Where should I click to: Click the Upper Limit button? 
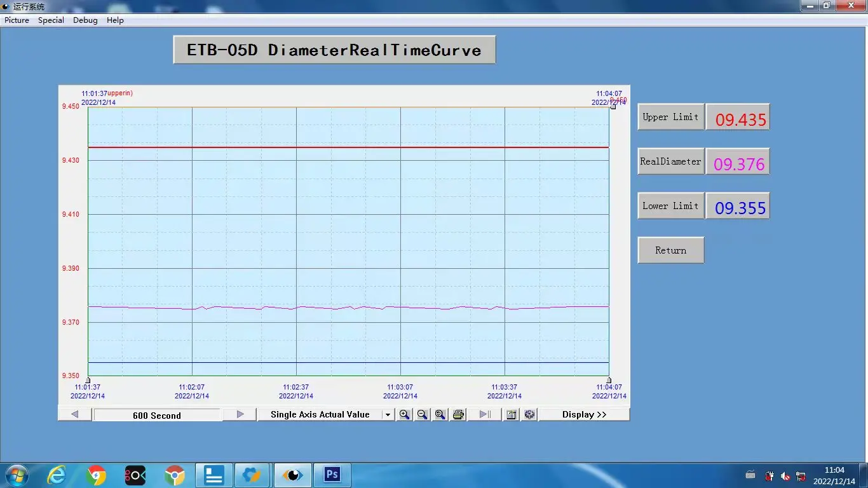coord(670,117)
